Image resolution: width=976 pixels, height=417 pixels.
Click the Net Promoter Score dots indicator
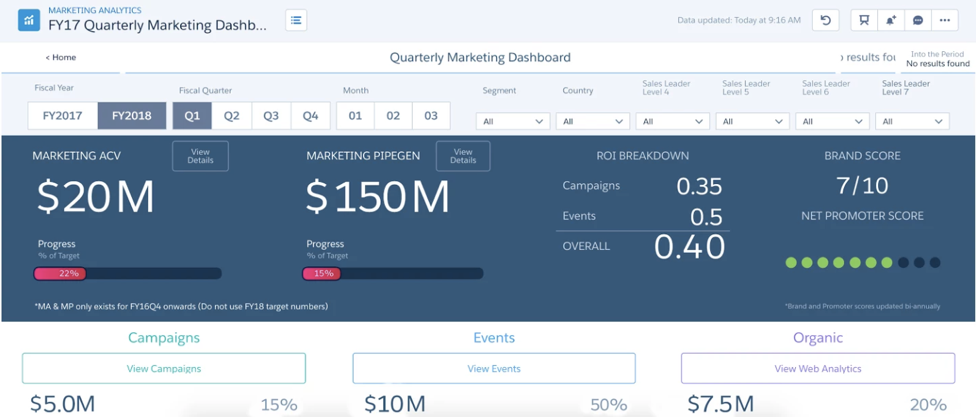pyautogui.click(x=863, y=263)
